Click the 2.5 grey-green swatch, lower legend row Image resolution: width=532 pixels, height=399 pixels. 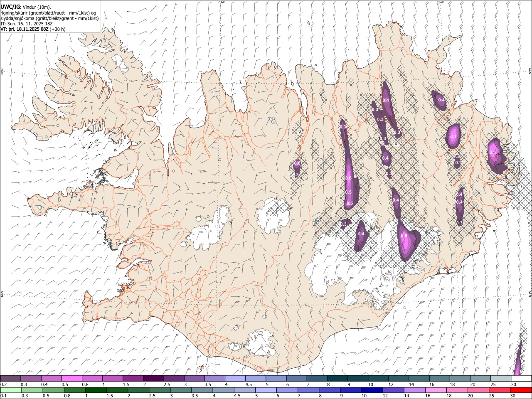click(x=160, y=390)
